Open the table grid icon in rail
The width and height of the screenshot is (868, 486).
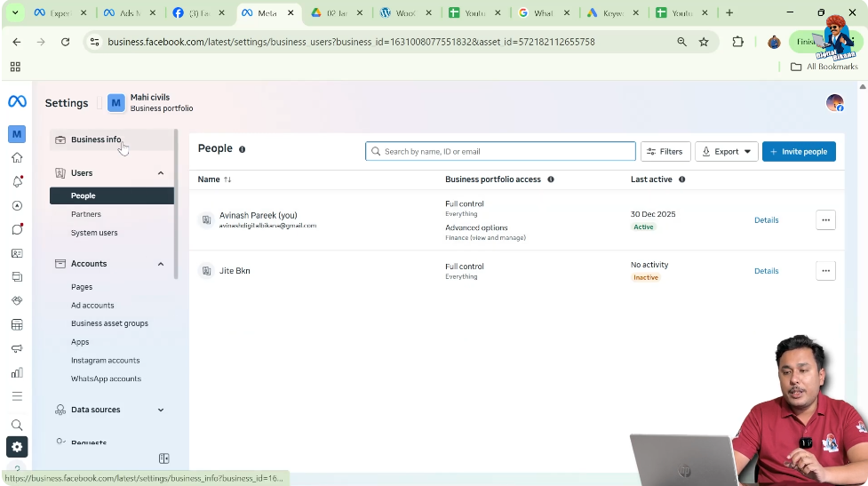pyautogui.click(x=17, y=324)
